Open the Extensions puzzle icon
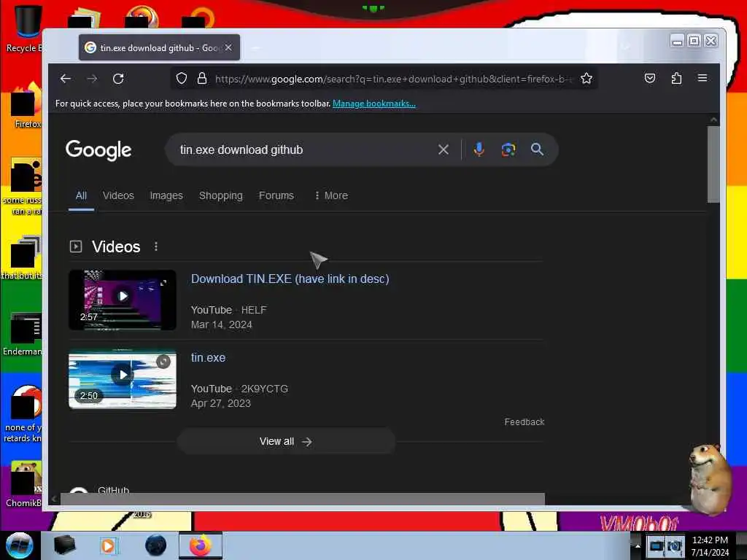This screenshot has height=560, width=747. [x=676, y=78]
